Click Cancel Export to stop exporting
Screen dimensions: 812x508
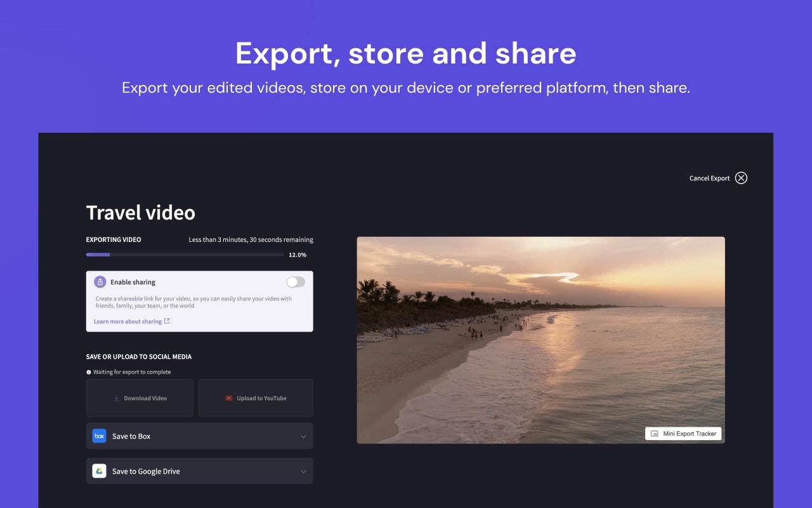(709, 178)
